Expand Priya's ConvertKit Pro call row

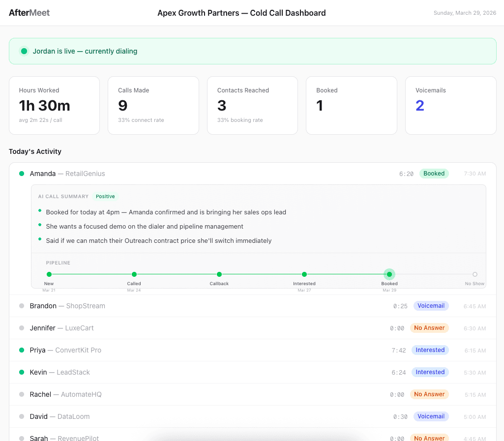64,350
